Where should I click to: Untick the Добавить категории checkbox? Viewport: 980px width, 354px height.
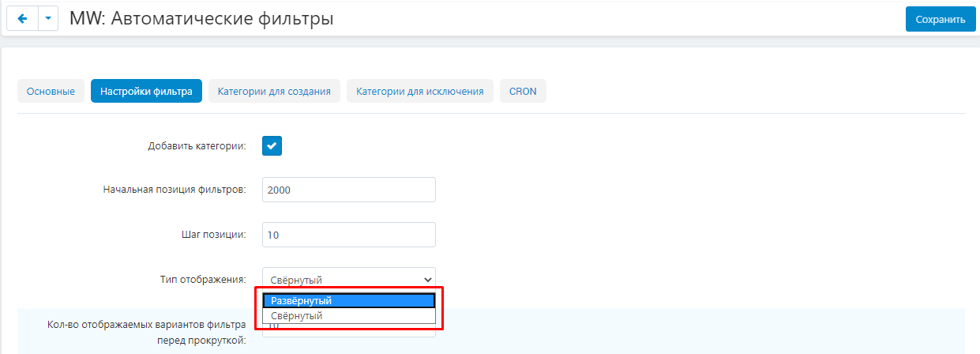pos(272,145)
